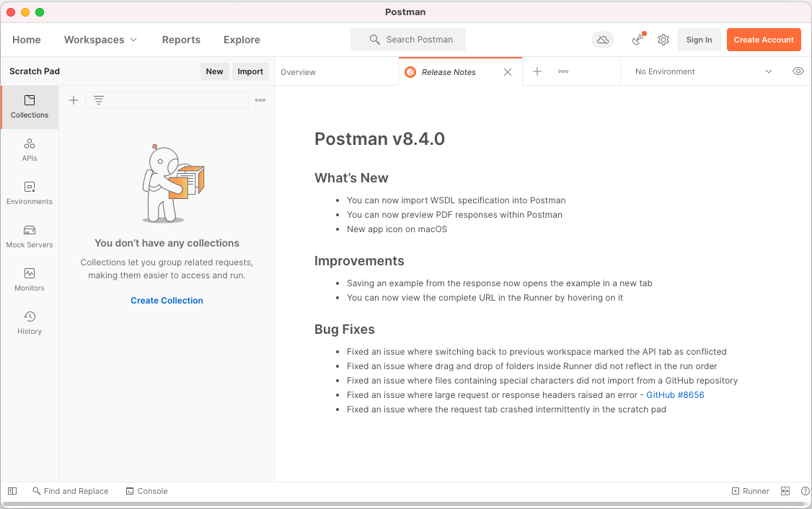Open the Environments sidebar panel
This screenshot has width=812, height=509.
point(30,194)
